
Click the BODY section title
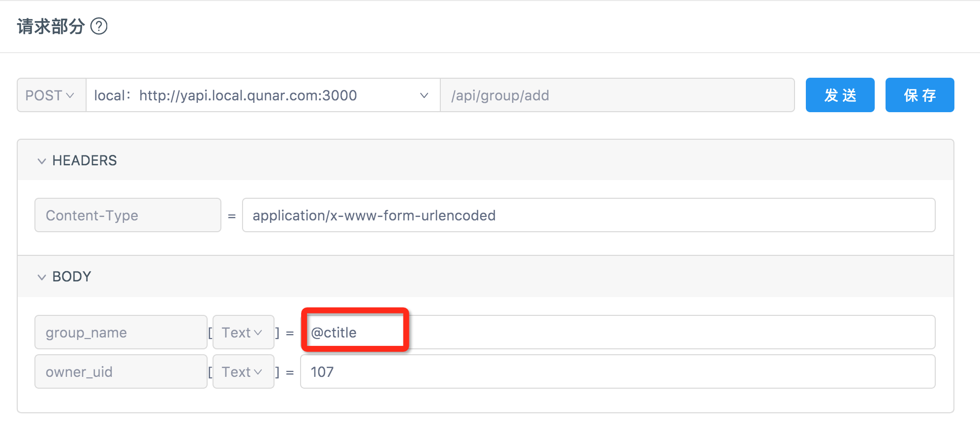72,277
